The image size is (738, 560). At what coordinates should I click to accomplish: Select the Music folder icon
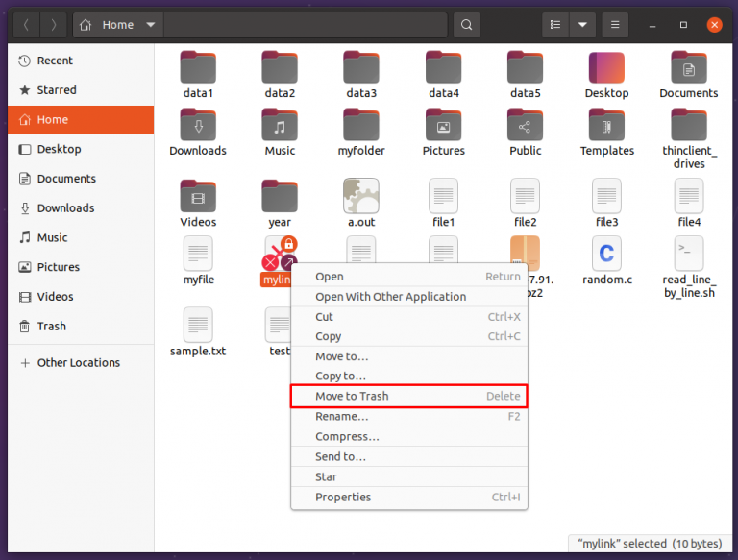coord(280,125)
